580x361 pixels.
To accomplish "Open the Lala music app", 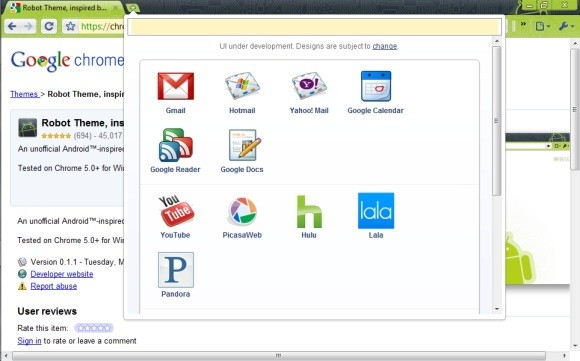I will [x=376, y=211].
